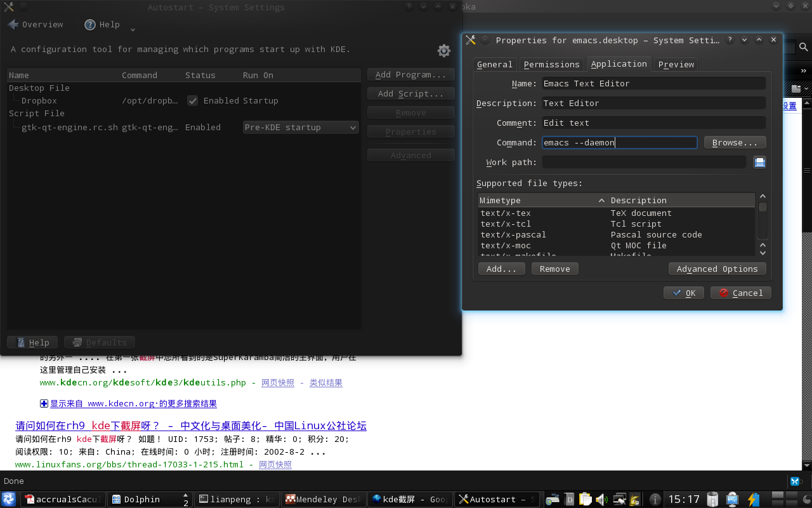Viewport: 812px width, 508px height.
Task: Switch to the Permissions tab
Action: click(x=551, y=65)
